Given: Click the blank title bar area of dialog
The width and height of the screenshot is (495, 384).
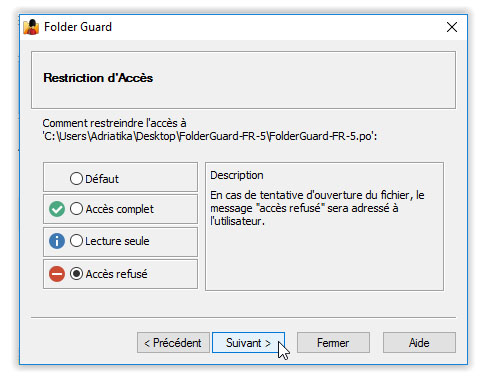Looking at the screenshot, I should click(x=277, y=27).
